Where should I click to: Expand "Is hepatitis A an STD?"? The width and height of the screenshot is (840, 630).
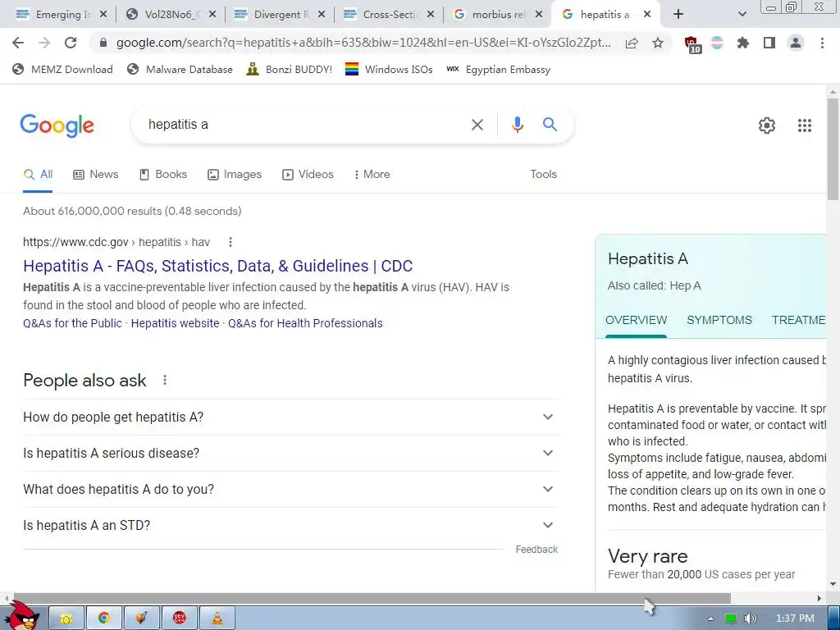(290, 526)
